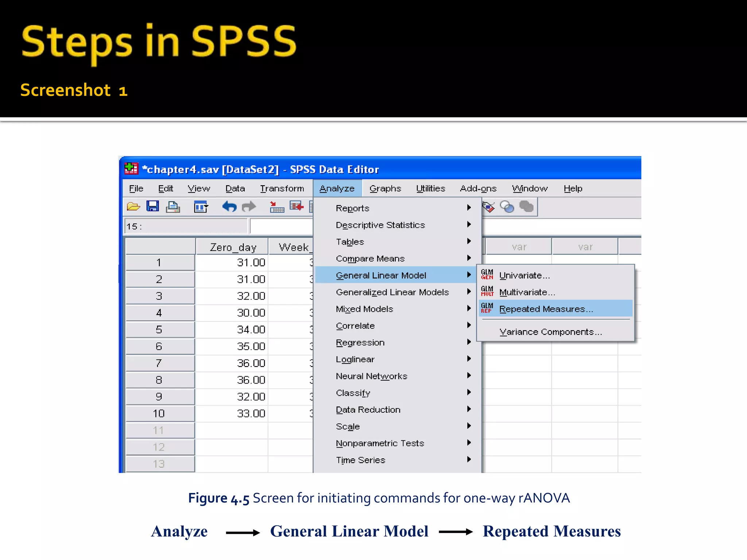Expand the Neural Networks submenu

[398, 376]
